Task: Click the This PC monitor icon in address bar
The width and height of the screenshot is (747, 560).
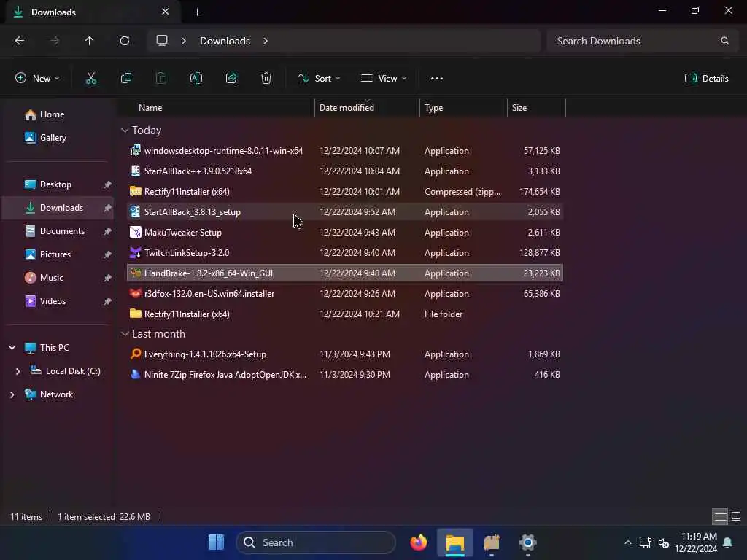Action: pos(162,41)
